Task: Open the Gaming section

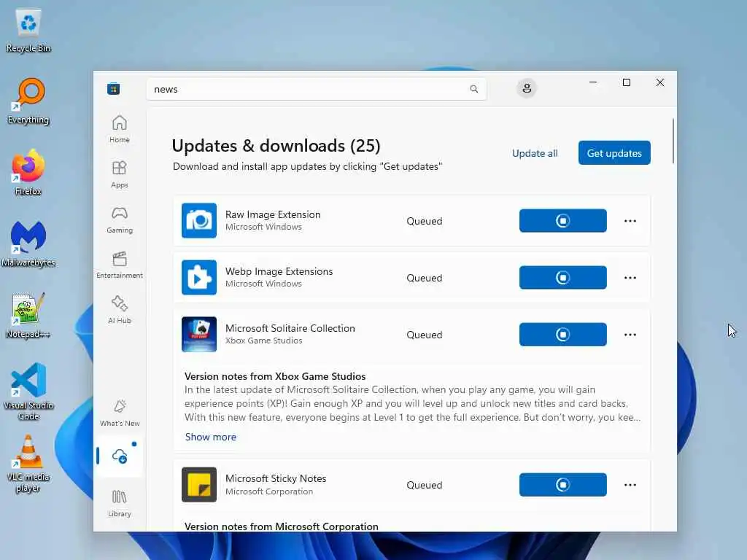Action: pyautogui.click(x=119, y=219)
